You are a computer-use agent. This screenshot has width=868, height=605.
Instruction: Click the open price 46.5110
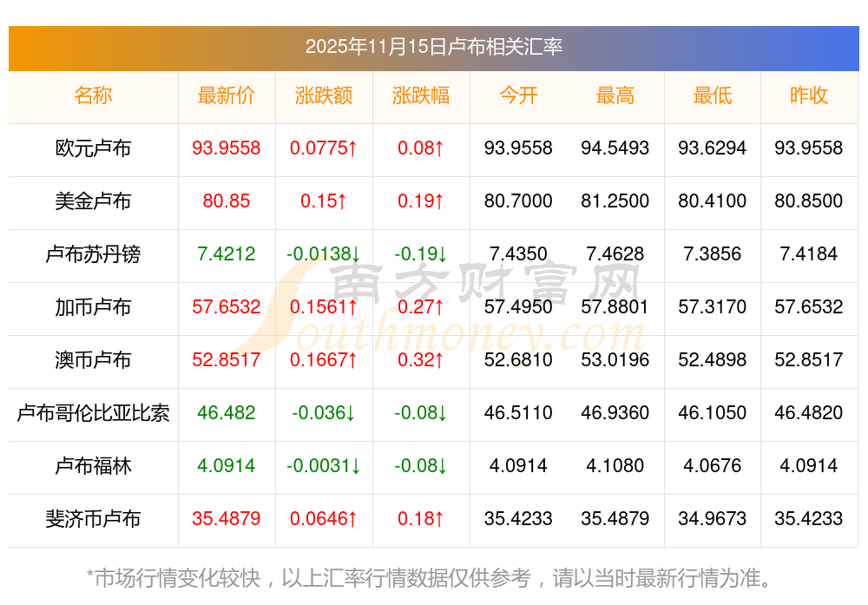(x=518, y=413)
